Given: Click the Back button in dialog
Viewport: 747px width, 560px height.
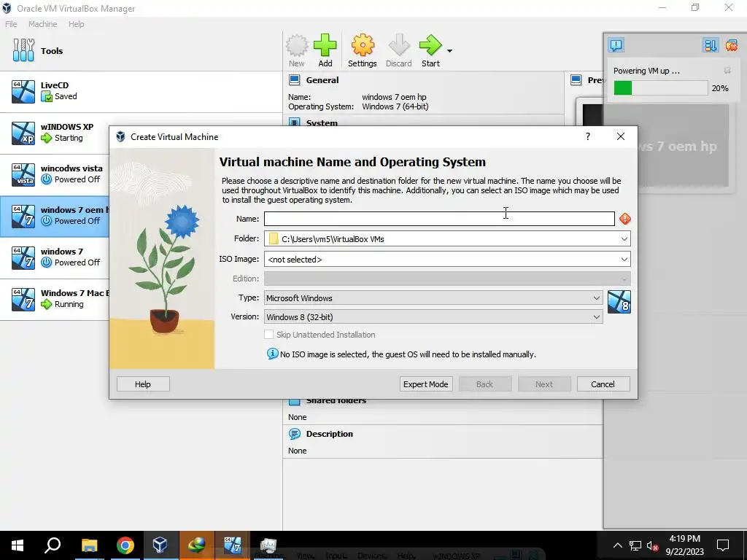Looking at the screenshot, I should (x=485, y=384).
